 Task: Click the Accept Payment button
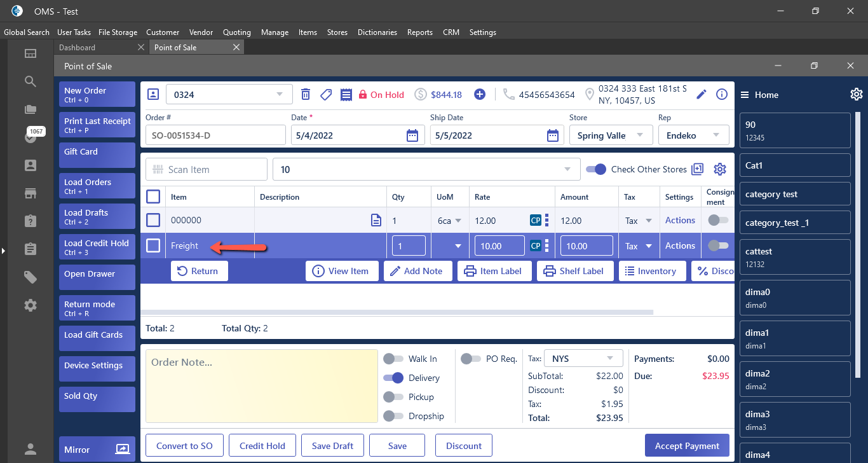(x=687, y=446)
